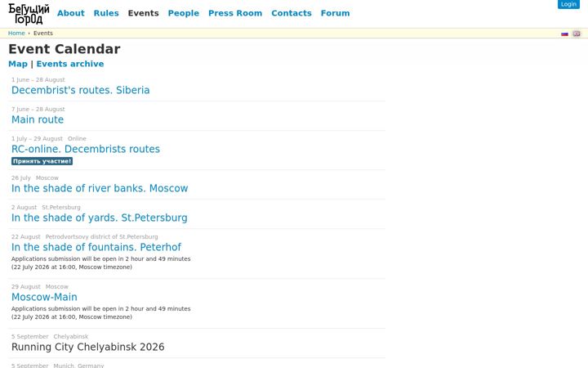The height and width of the screenshot is (368, 588).
Task: Click the '29 August' date text
Action: tap(26, 286)
